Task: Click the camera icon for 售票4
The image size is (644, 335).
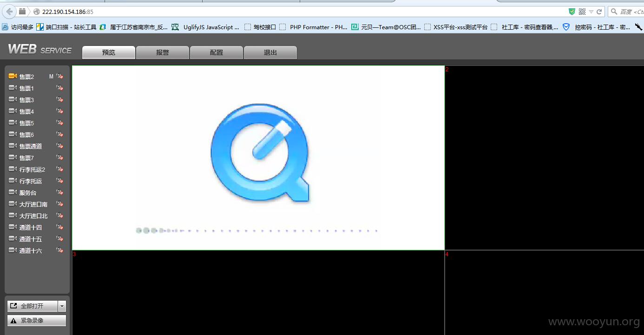Action: (13, 111)
